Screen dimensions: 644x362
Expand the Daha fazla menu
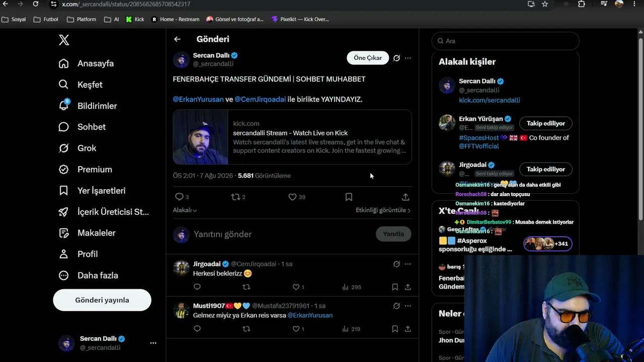(88, 275)
